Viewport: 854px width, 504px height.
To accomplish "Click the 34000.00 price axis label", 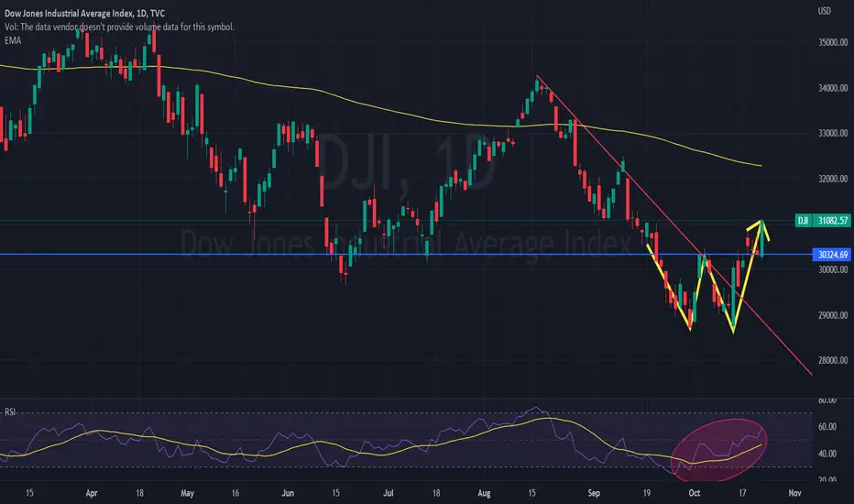I will coord(833,88).
